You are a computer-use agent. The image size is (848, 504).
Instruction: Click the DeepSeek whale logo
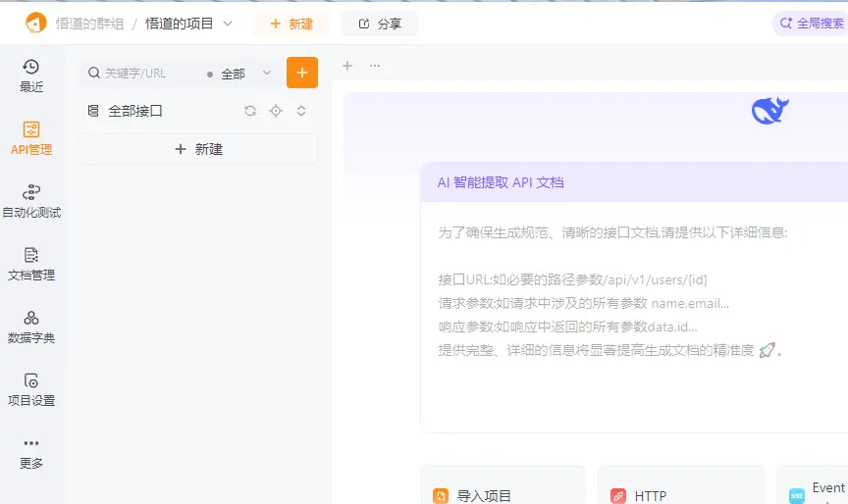(x=770, y=111)
